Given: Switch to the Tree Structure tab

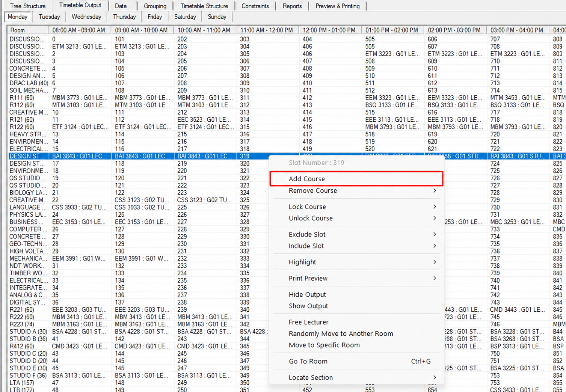Looking at the screenshot, I should pos(28,6).
